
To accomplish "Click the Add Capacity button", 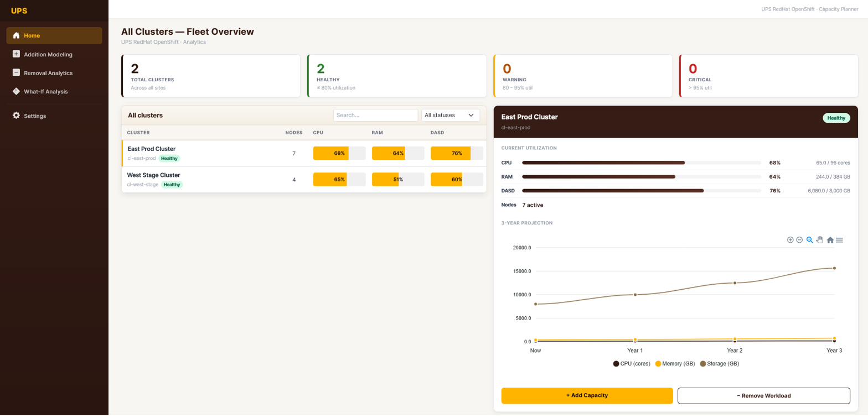I will tap(587, 395).
